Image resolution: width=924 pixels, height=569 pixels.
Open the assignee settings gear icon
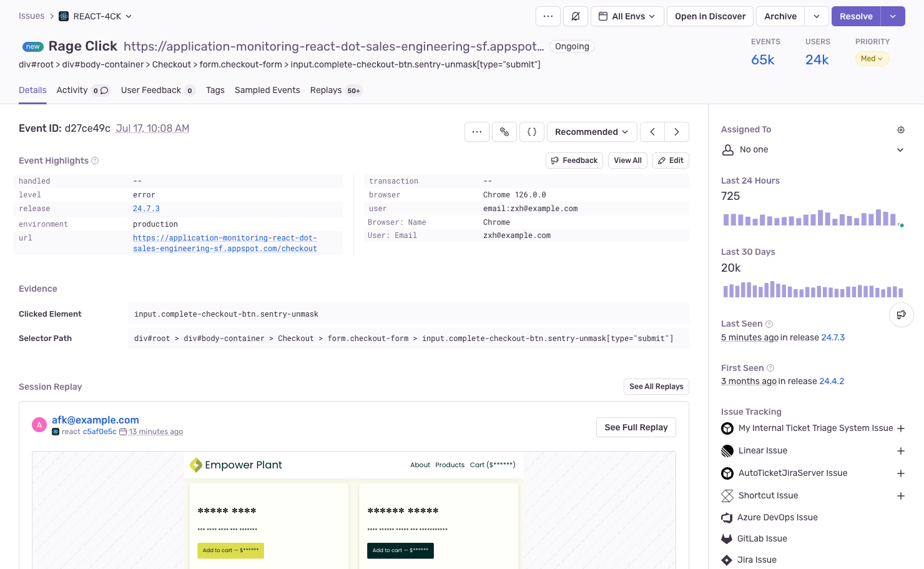(901, 130)
